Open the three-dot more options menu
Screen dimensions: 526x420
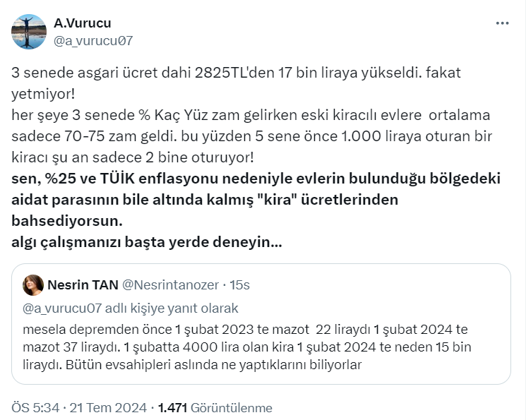click(x=502, y=23)
